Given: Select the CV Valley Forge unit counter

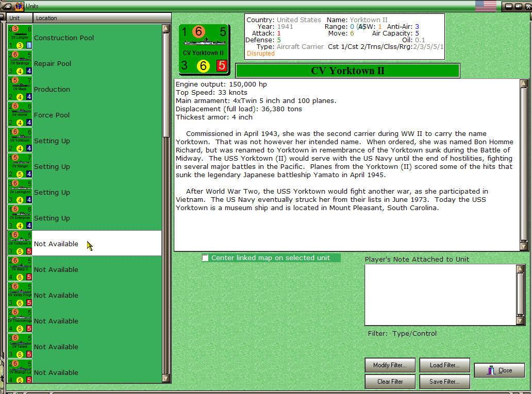Looking at the screenshot, I should point(20,295).
